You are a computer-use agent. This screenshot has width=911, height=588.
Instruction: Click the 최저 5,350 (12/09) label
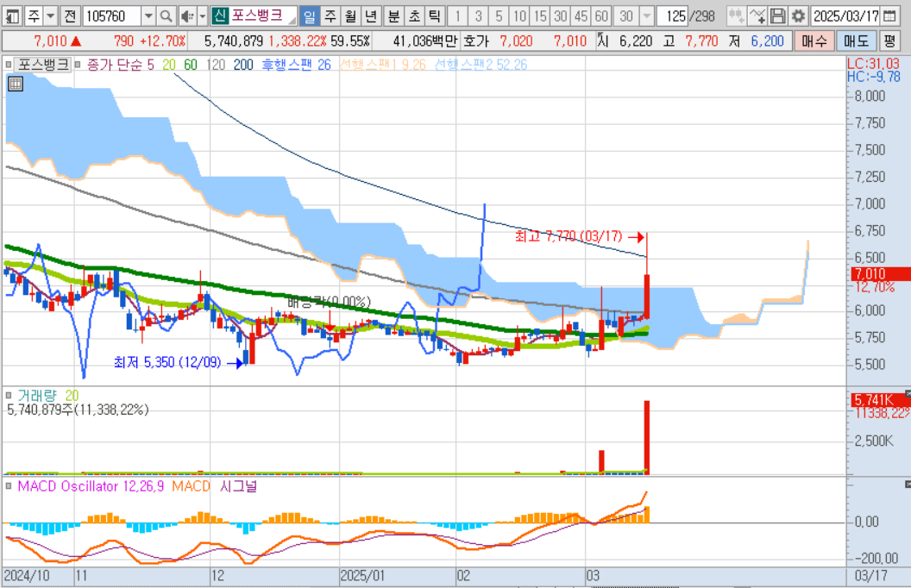[x=167, y=362]
